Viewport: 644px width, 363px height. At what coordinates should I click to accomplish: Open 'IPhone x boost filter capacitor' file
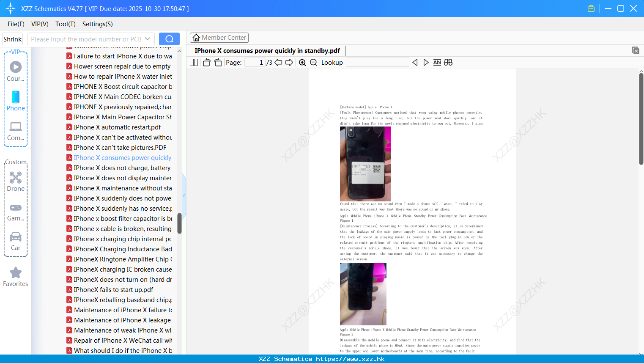coord(119,219)
